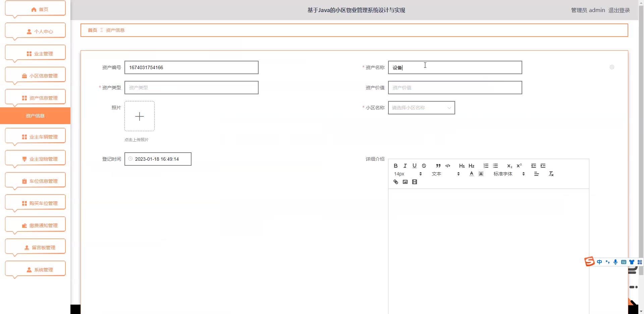Insert a hyperlink in editor

click(x=396, y=182)
